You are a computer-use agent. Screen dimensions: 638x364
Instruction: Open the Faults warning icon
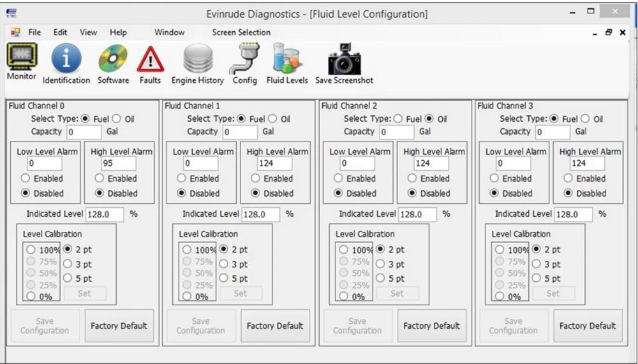pos(150,59)
